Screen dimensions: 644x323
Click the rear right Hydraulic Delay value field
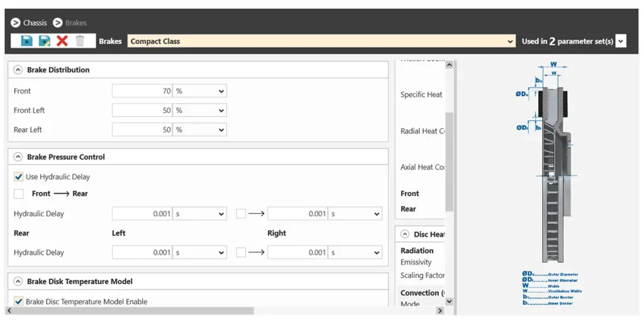[297, 253]
